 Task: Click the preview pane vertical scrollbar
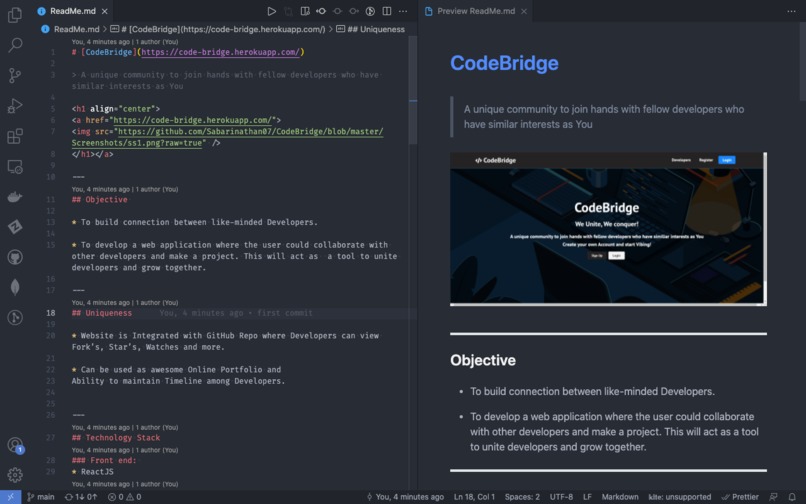(802, 62)
